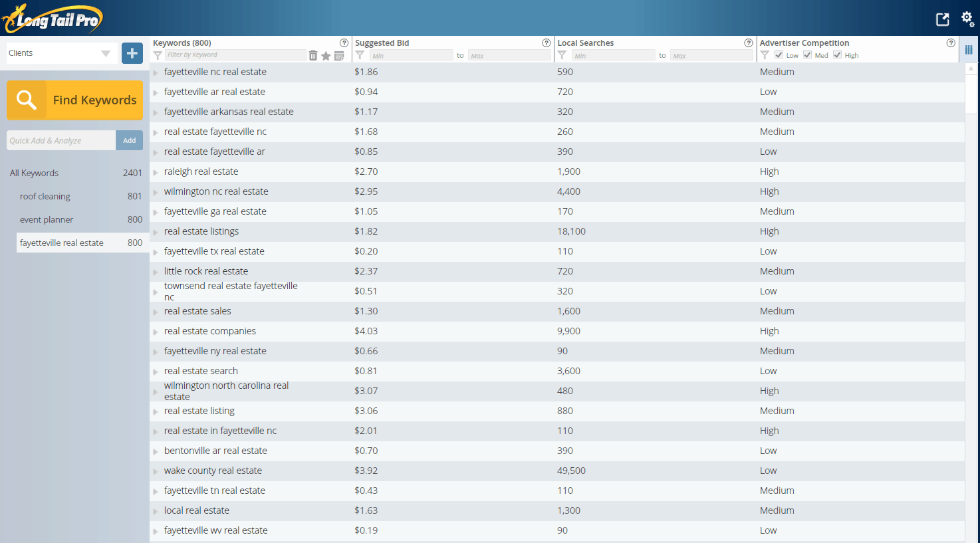Sort by the Keywords (800) column header
980x543 pixels.
pyautogui.click(x=182, y=43)
